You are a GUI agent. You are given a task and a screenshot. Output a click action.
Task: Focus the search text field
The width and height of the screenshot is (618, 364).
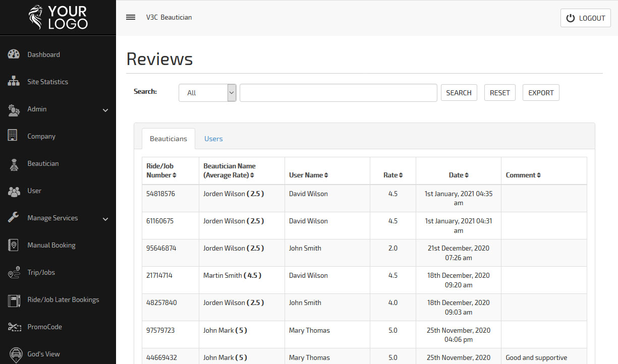338,93
